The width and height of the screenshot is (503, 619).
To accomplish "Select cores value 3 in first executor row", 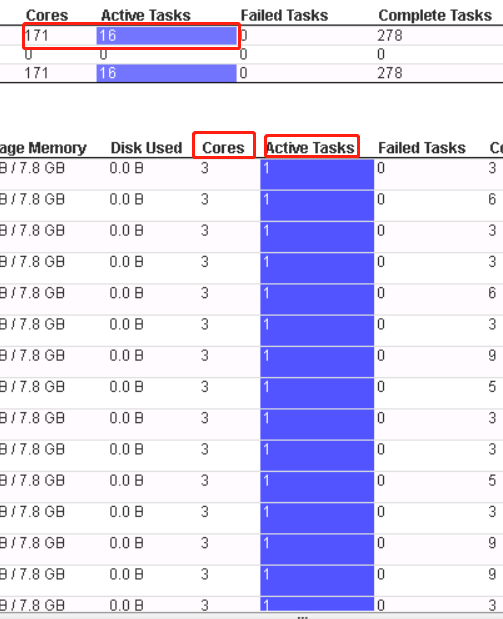I will click(205, 169).
